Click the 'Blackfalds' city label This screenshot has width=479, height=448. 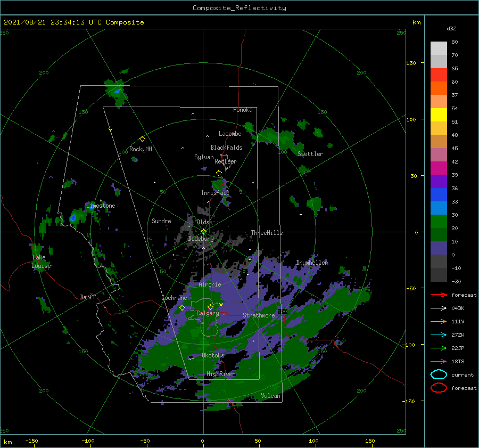[x=226, y=148]
